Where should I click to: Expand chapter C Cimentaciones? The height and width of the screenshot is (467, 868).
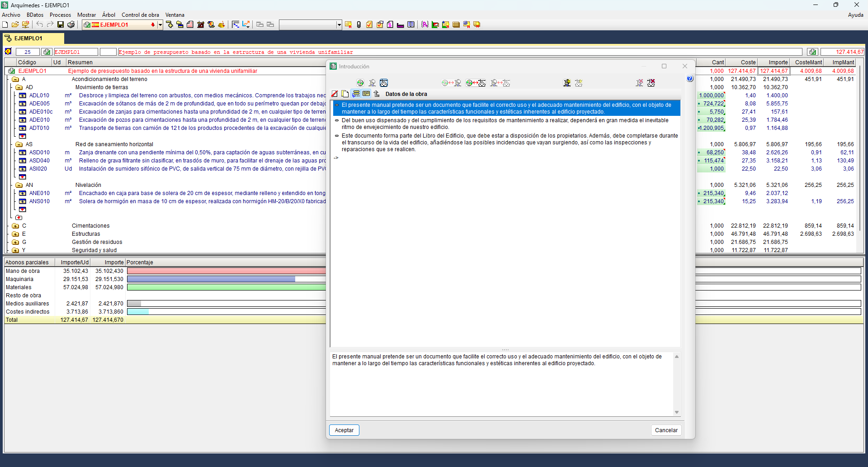click(15, 226)
